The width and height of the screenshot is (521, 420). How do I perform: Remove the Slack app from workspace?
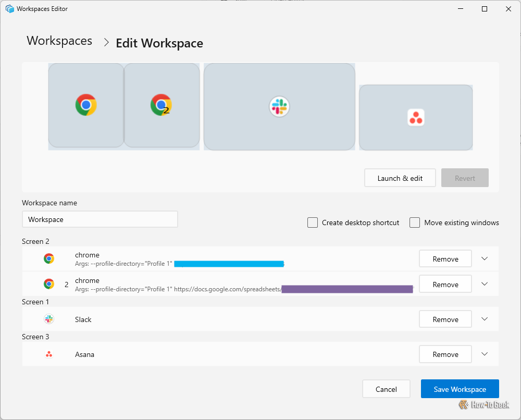coord(445,319)
